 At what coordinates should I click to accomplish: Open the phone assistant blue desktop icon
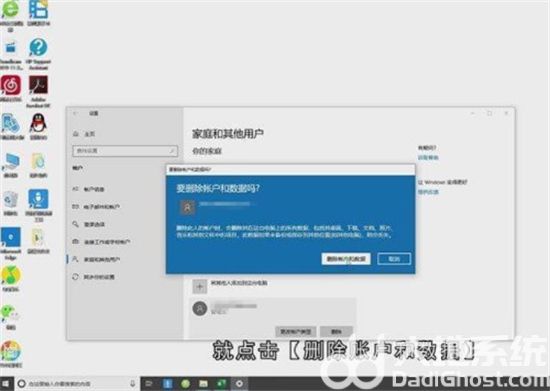pos(11,123)
